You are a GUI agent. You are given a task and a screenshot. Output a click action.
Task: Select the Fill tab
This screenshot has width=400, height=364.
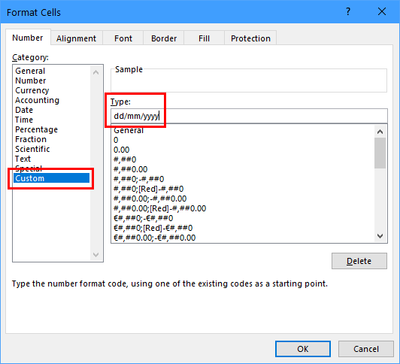point(204,38)
